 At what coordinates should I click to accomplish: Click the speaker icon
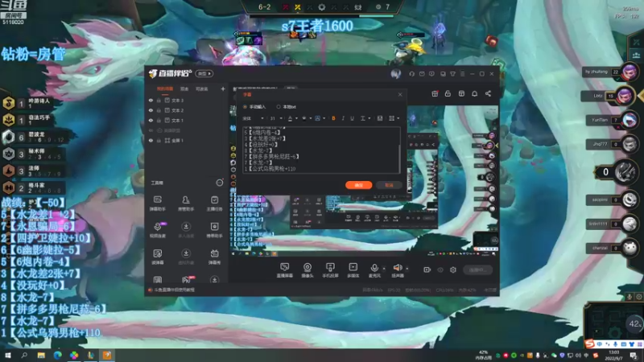pos(397,268)
